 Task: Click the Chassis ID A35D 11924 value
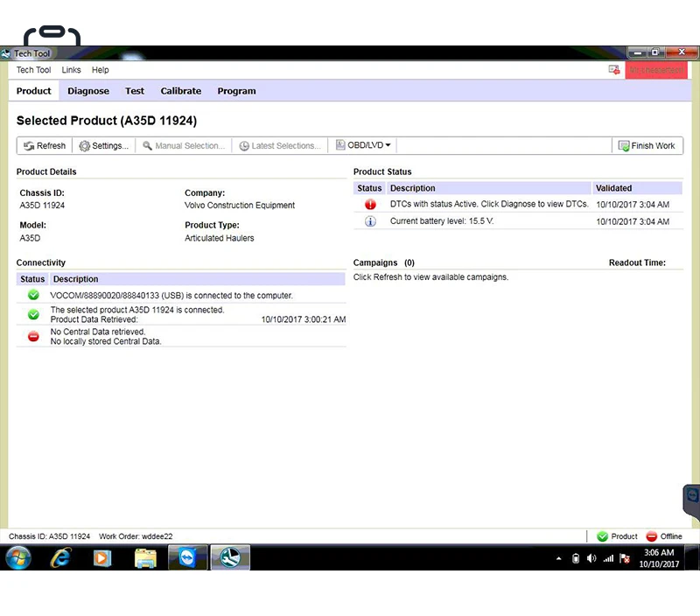point(42,206)
